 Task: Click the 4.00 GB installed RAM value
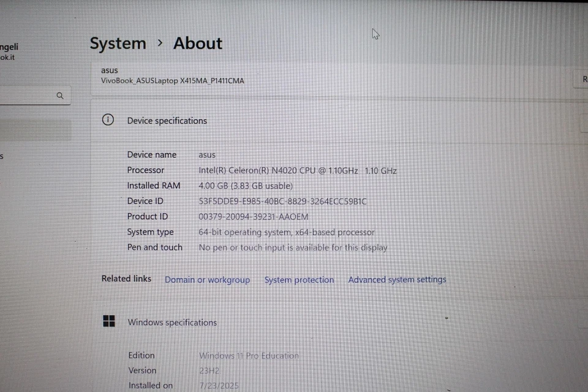246,186
